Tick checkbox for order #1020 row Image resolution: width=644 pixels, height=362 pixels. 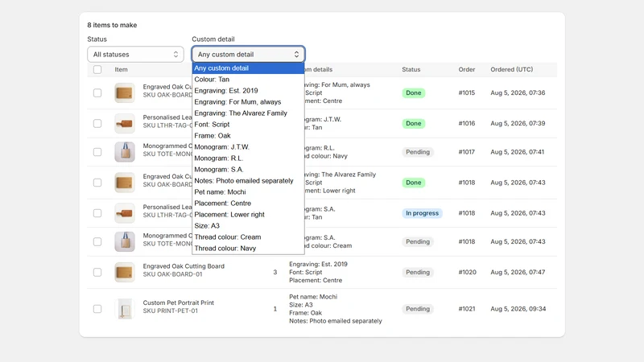97,273
